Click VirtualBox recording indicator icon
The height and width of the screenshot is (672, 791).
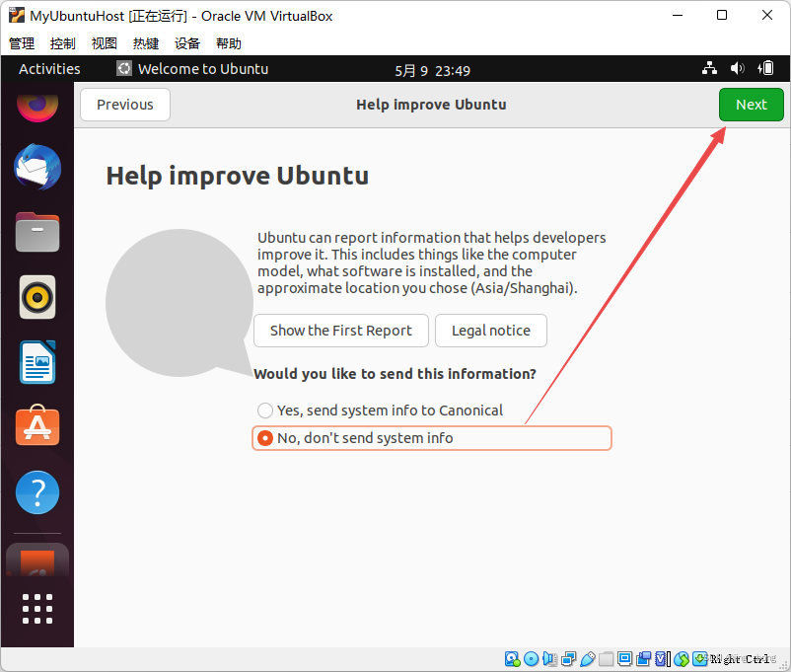coord(643,659)
